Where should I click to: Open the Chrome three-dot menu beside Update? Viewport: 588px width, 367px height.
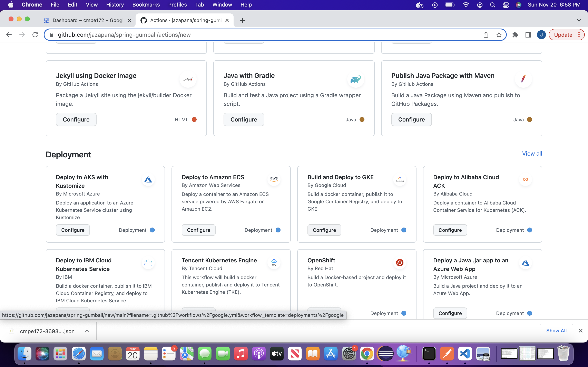[579, 35]
